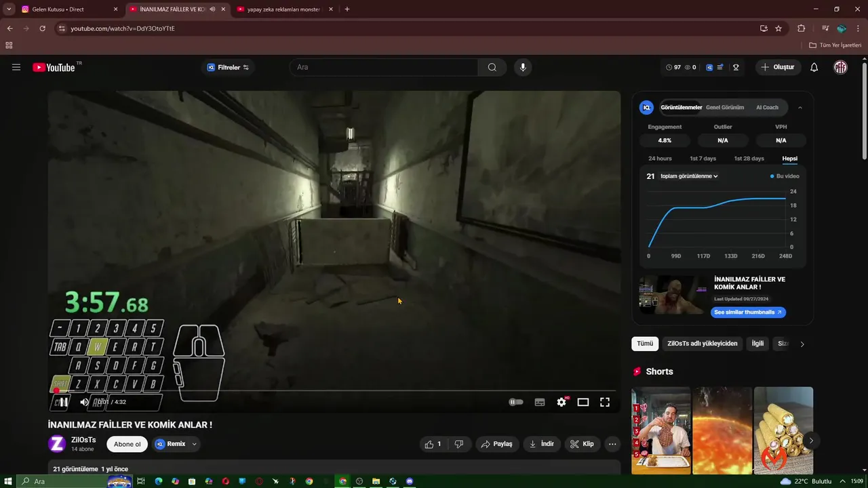Switch to Gelen Kutusu Direct tab
The image size is (868, 488).
[66, 9]
